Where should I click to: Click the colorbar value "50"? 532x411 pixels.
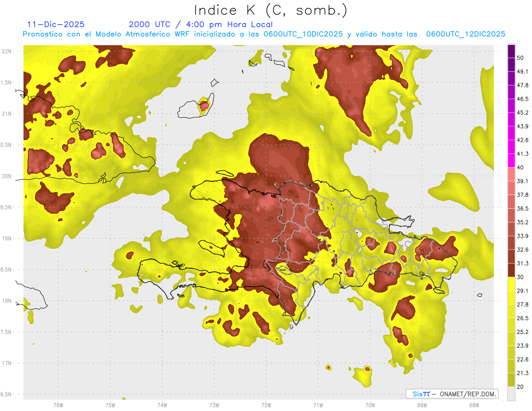pos(520,58)
